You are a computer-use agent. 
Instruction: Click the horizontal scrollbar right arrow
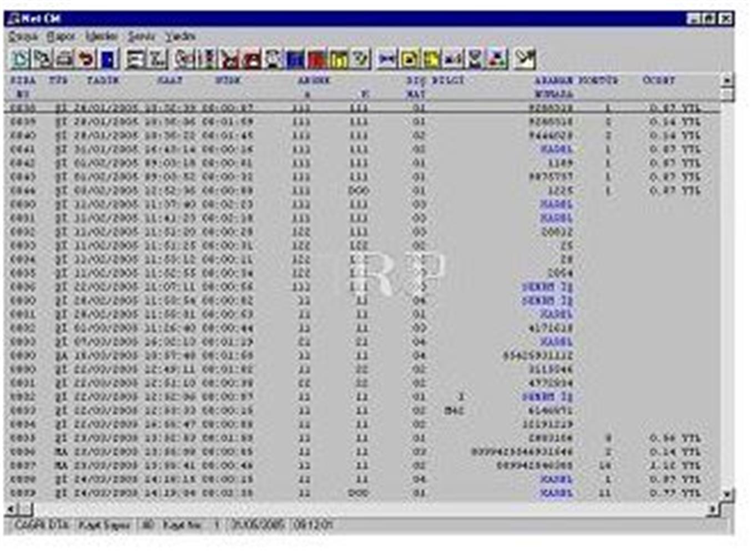pos(714,509)
